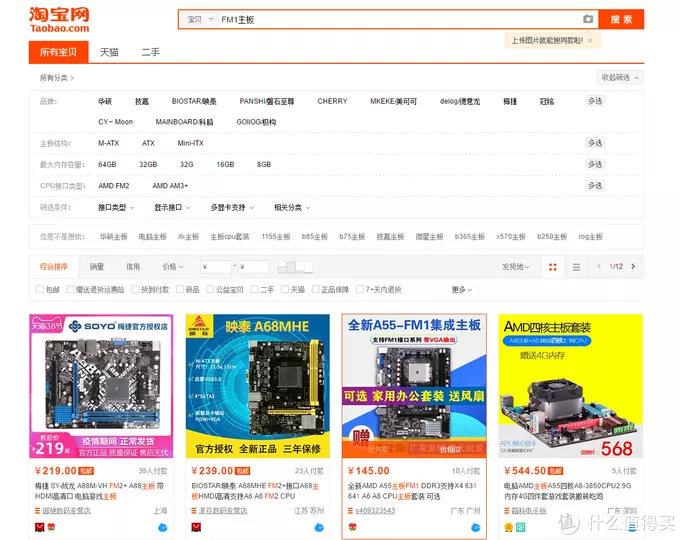Click the orange 搜索 search button
Image resolution: width=680 pixels, height=540 pixels.
coord(621,20)
